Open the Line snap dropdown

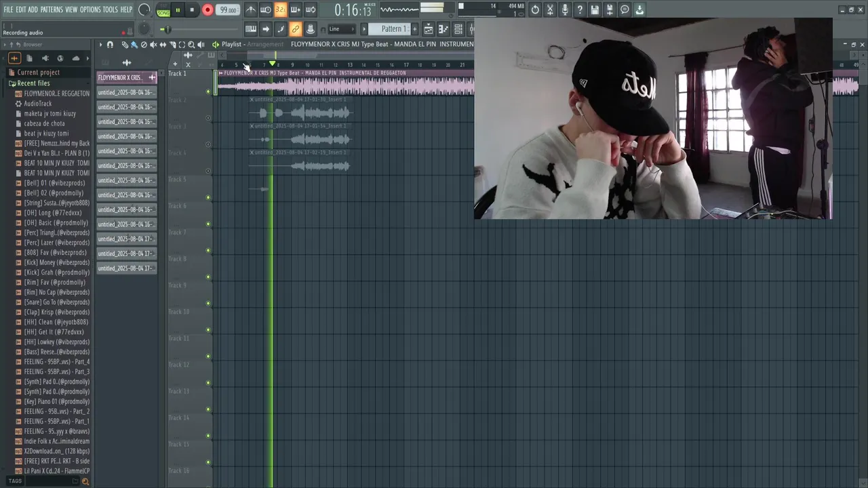[x=341, y=29]
